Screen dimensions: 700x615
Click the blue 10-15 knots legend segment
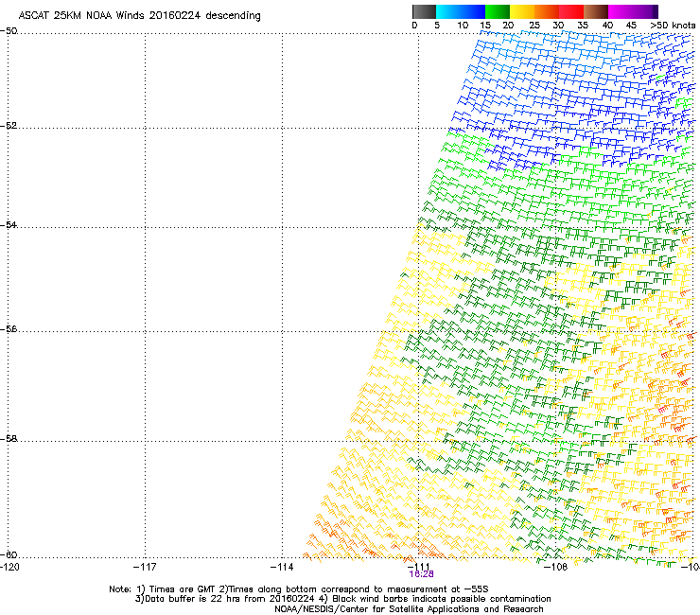(473, 11)
